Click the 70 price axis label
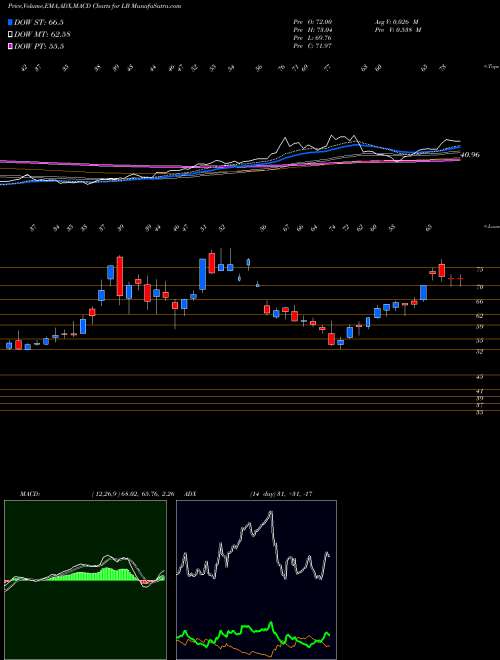 coord(480,287)
